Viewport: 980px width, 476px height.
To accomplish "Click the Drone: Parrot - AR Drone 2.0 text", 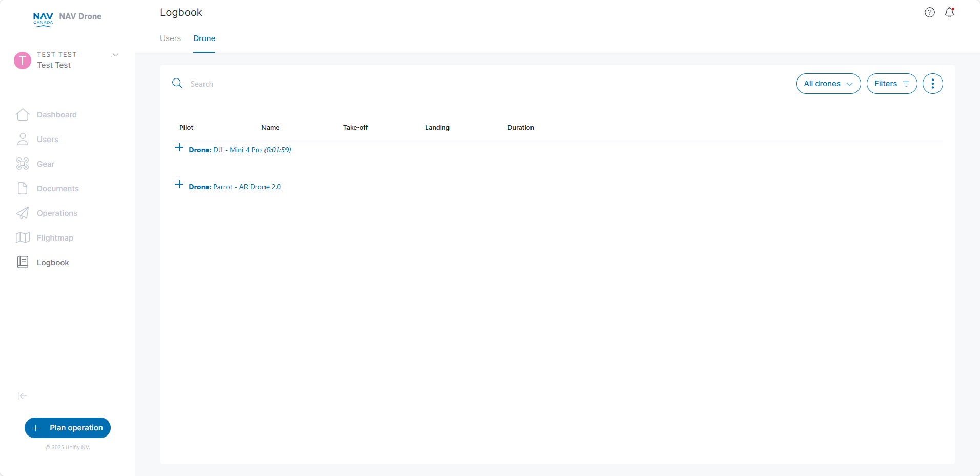I will [235, 187].
